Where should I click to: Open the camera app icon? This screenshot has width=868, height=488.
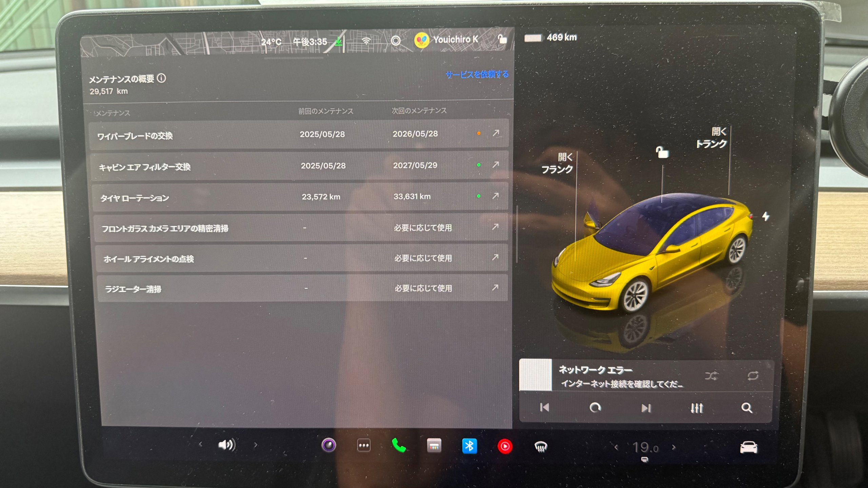(329, 445)
